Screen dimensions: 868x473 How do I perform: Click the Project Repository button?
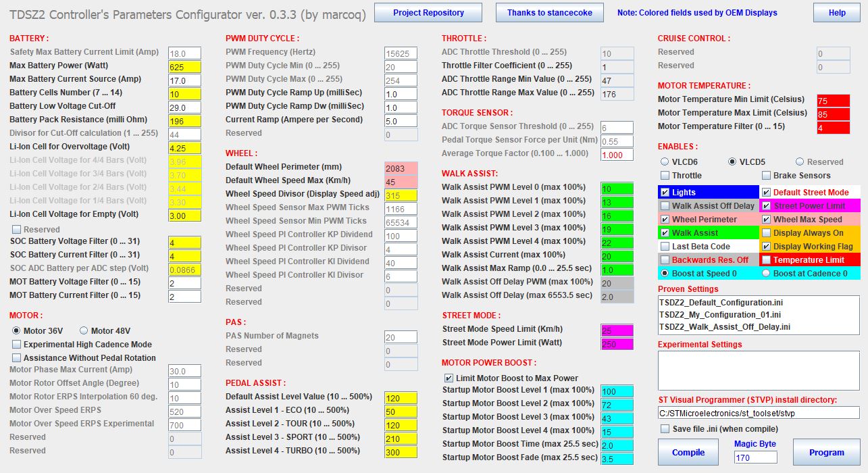coord(428,13)
